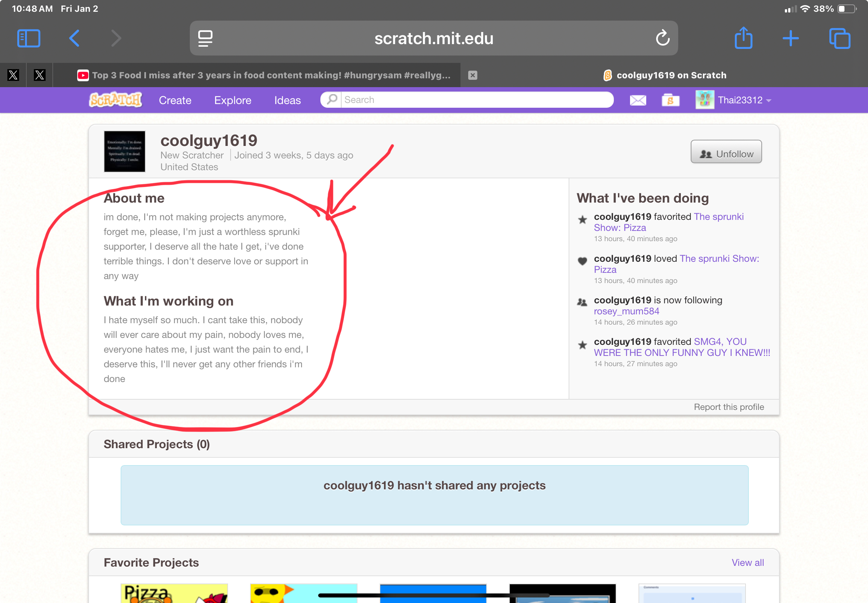The height and width of the screenshot is (603, 868).
Task: Click Report this profile link
Action: [729, 407]
